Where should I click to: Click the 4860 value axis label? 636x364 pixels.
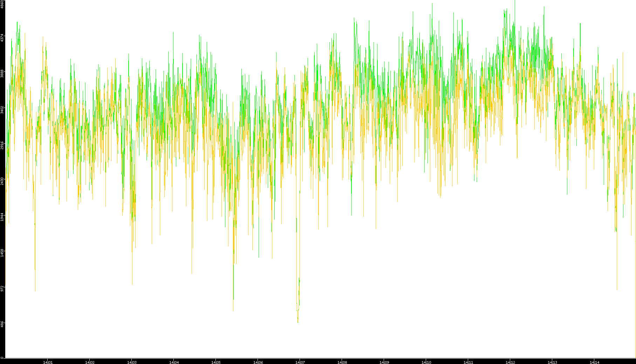(2, 4)
